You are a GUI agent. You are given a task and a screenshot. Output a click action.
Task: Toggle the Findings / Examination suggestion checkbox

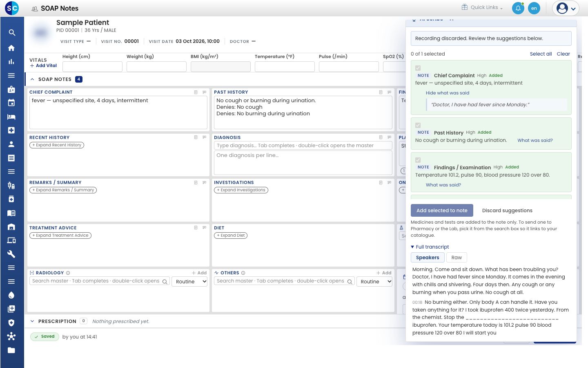point(418,160)
